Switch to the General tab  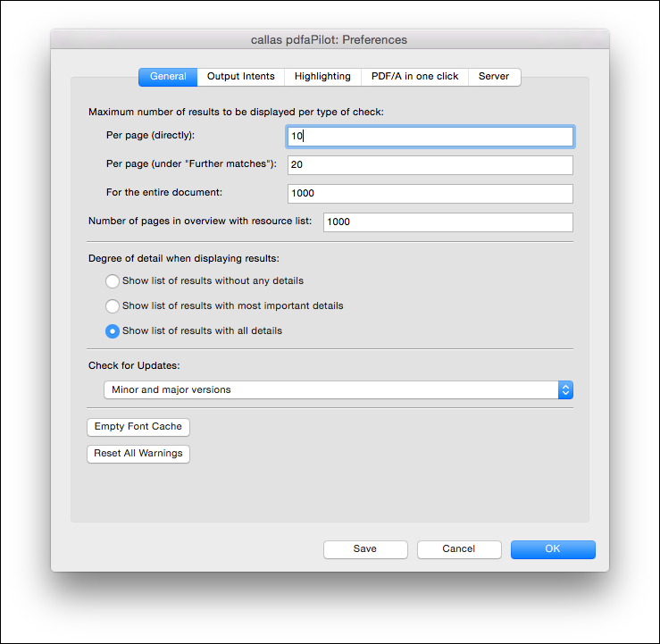pos(168,77)
